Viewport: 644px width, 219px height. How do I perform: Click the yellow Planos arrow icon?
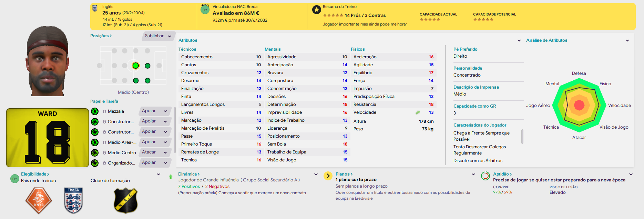point(328,176)
